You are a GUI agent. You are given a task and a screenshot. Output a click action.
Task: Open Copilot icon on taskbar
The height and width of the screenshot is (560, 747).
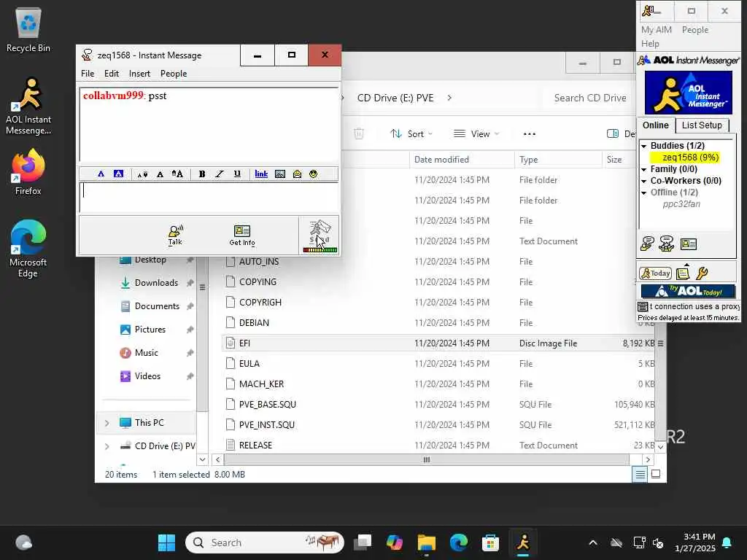tap(395, 542)
